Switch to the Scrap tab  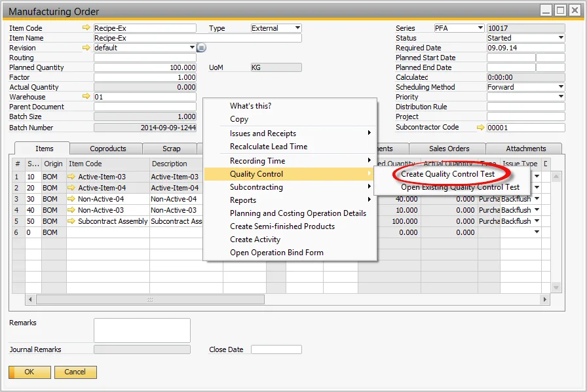(171, 149)
